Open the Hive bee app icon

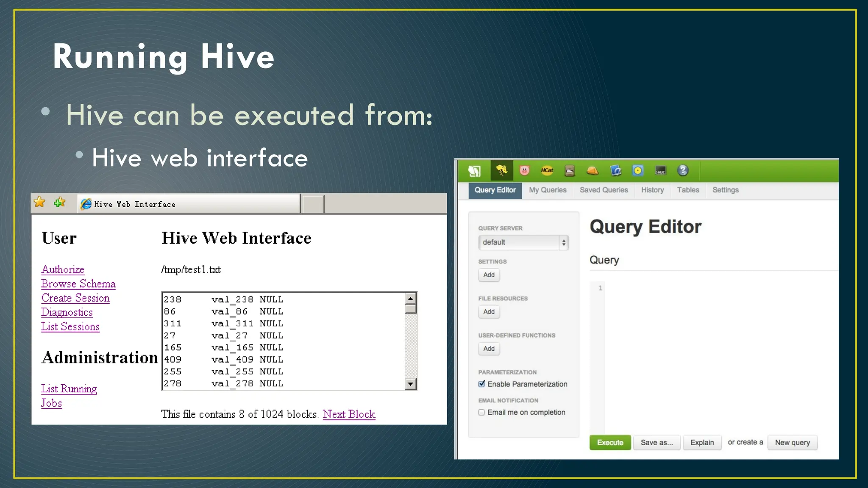pos(502,170)
